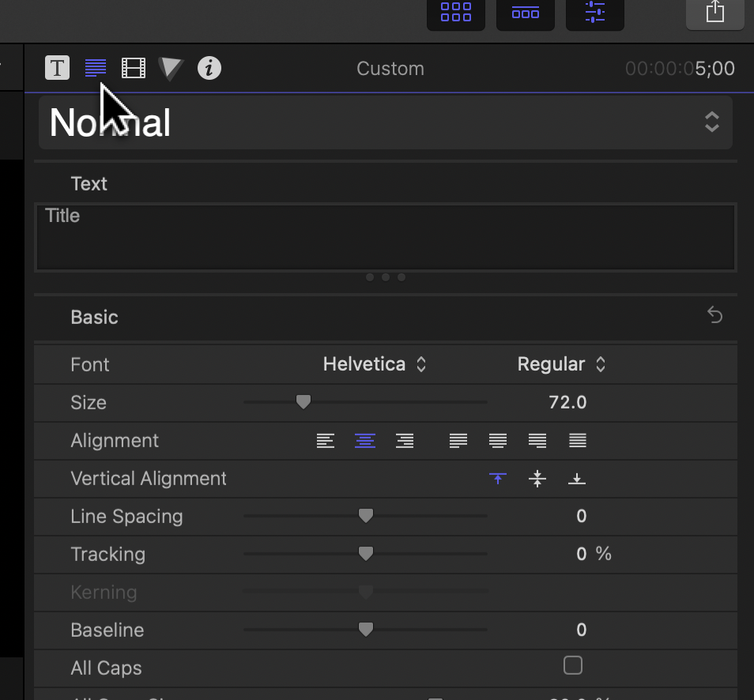Click the share/export icon
The width and height of the screenshot is (754, 700).
point(715,13)
